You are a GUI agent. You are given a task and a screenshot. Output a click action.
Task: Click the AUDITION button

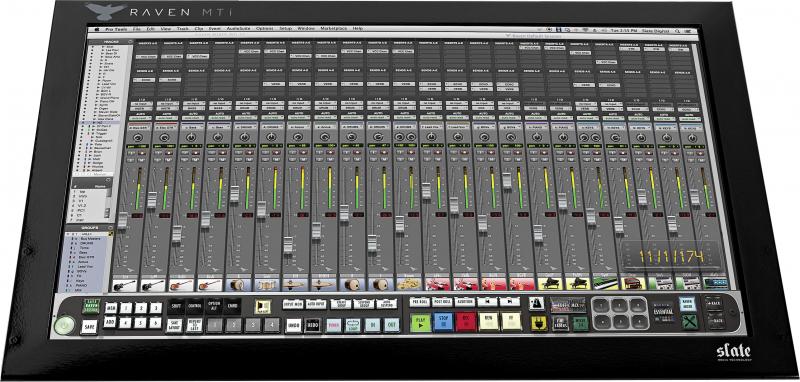(x=465, y=301)
